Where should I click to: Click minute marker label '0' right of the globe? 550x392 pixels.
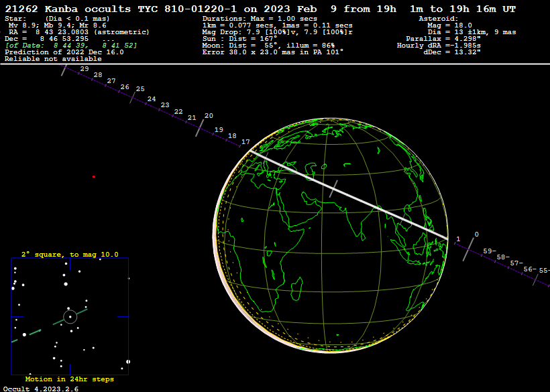point(477,235)
